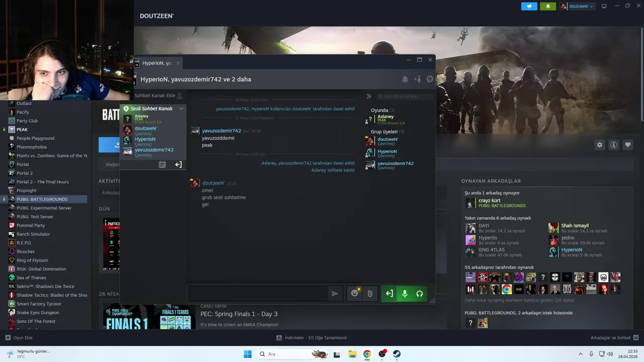Switch to Big Picture mode icon
The height and width of the screenshot is (362, 644).
(x=604, y=6)
